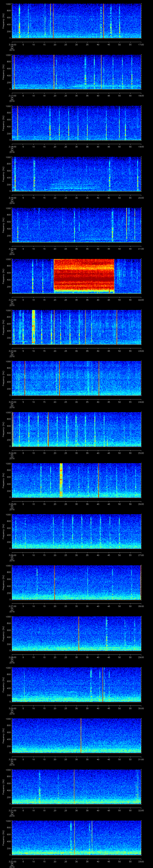
Task: Click the 3:16:00 start time label
Action: (12, 44)
